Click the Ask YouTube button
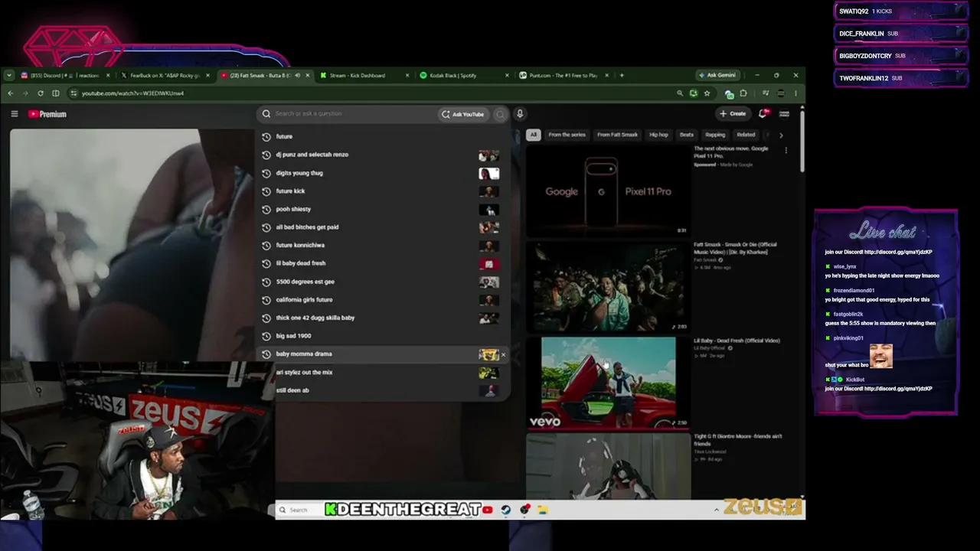Viewport: 980px width, 551px height. (462, 114)
